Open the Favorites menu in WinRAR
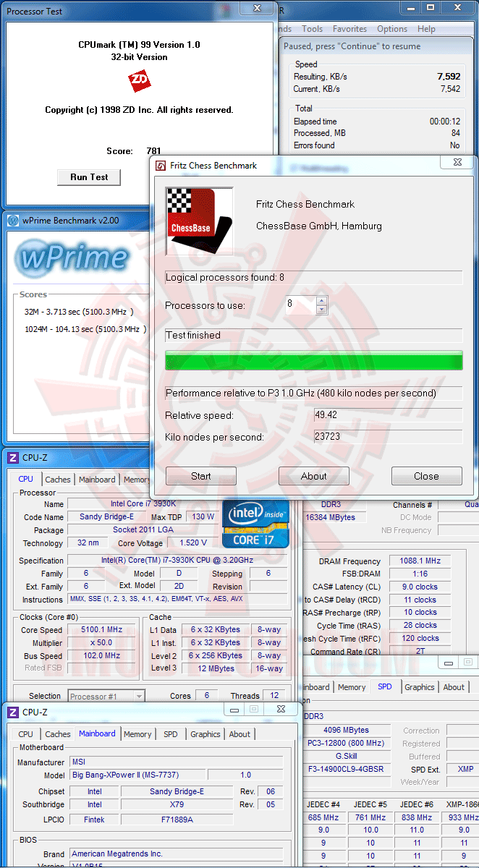Viewport: 479px width, 868px height. click(x=349, y=29)
